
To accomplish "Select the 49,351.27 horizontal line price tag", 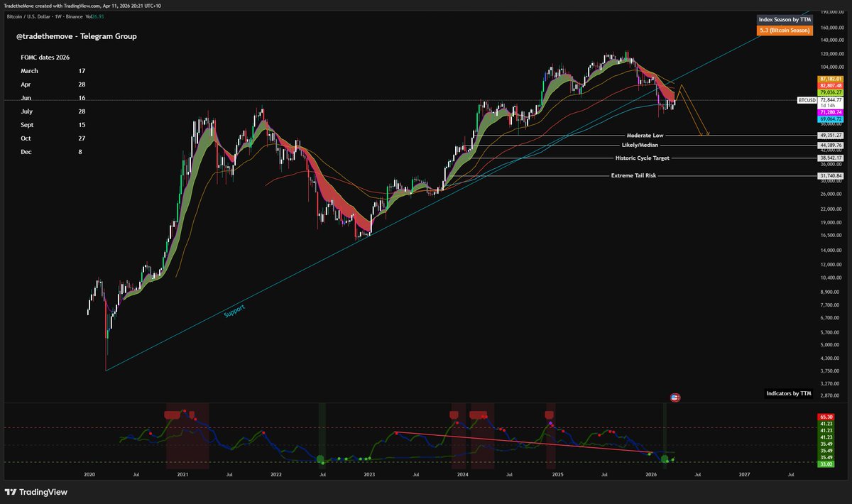I will coord(830,135).
